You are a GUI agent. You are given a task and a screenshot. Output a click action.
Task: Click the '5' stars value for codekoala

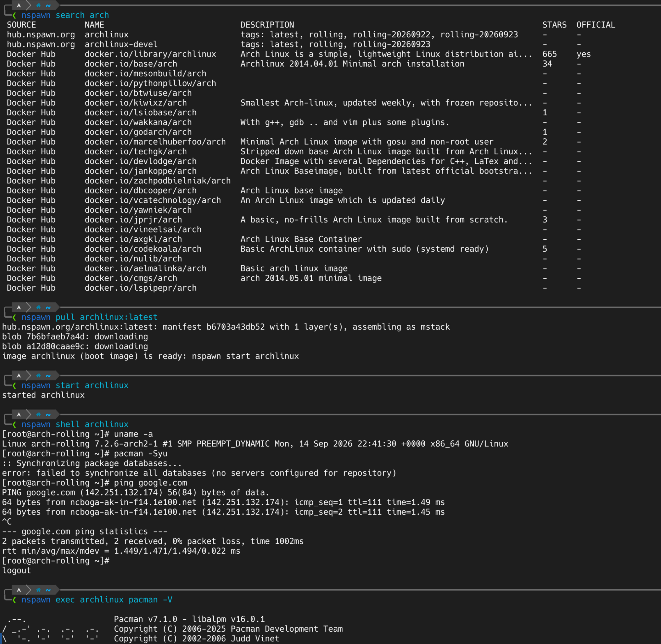[x=545, y=249]
